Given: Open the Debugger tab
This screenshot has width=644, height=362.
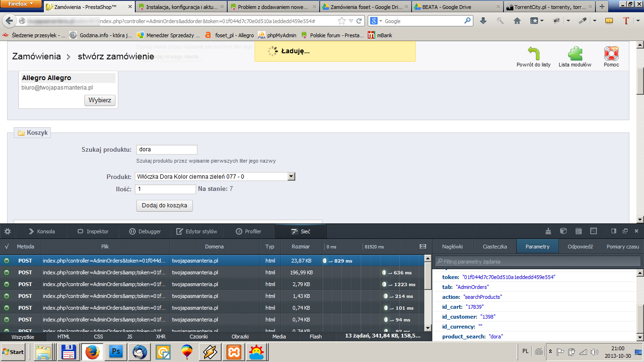Looking at the screenshot, I should coord(145,231).
